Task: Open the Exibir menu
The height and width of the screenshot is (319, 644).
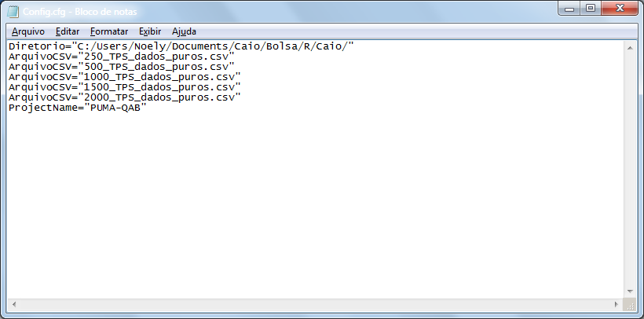Action: (x=150, y=31)
